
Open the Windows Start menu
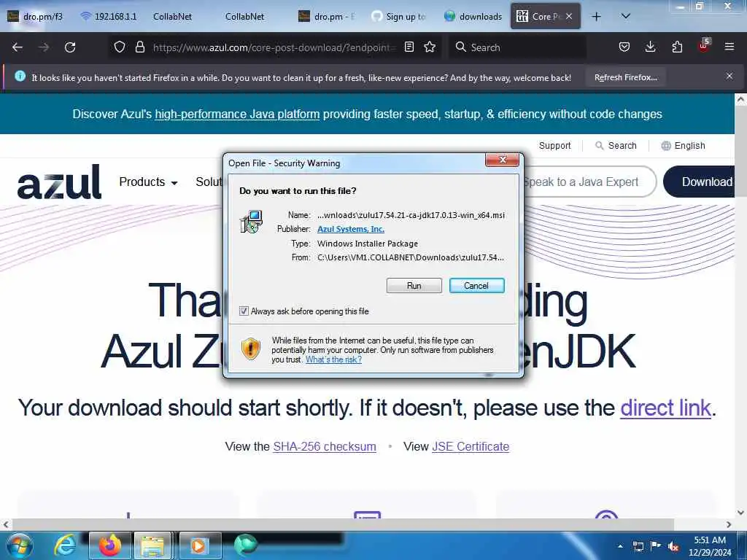(20, 545)
